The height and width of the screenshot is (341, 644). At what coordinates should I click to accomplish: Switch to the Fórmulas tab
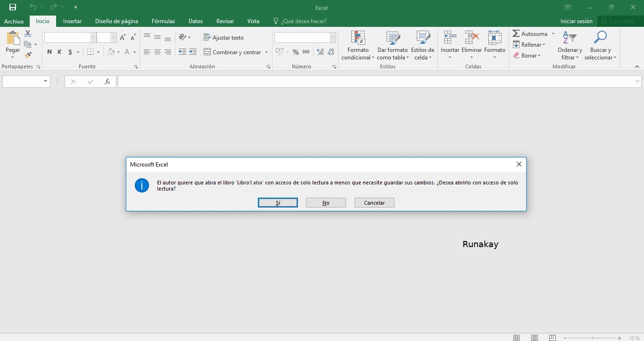(163, 21)
